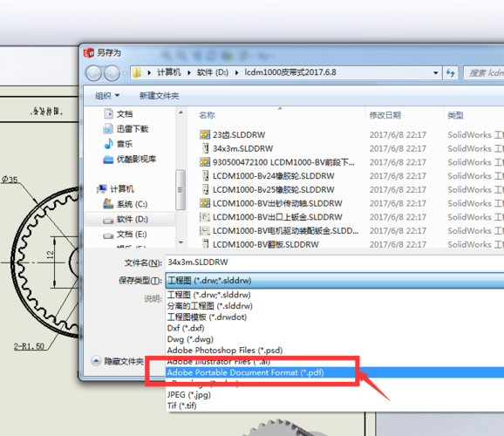
Task: Click the Back navigation arrow button
Action: tap(94, 73)
